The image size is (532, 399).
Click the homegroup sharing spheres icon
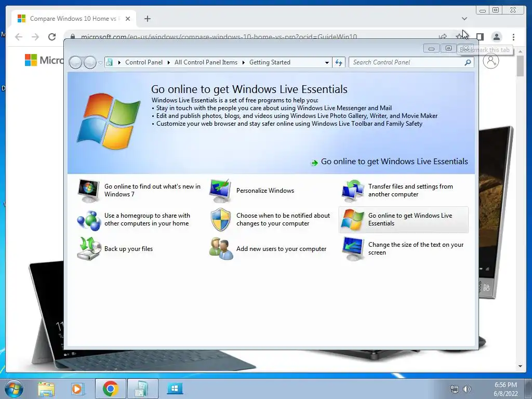tap(88, 220)
